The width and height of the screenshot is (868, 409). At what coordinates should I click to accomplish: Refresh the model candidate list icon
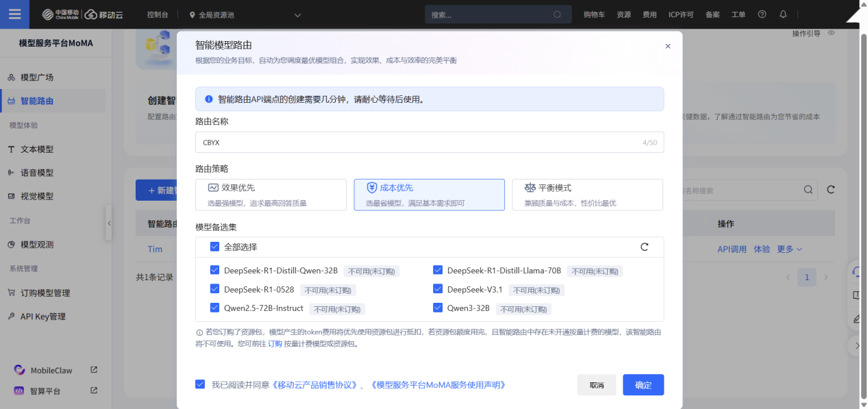click(644, 247)
